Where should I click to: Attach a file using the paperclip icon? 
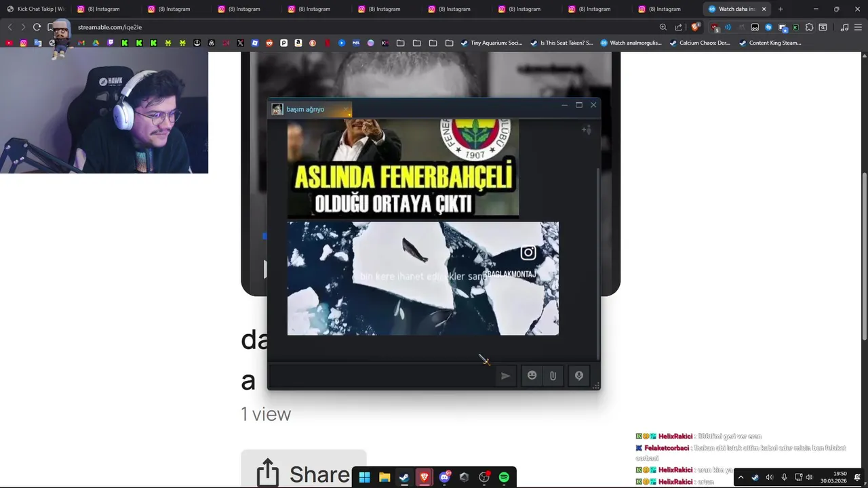coord(553,375)
